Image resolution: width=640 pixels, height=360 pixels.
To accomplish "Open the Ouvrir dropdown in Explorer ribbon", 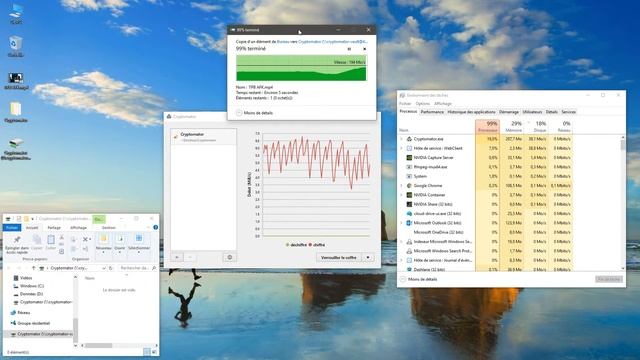I will [x=120, y=244].
